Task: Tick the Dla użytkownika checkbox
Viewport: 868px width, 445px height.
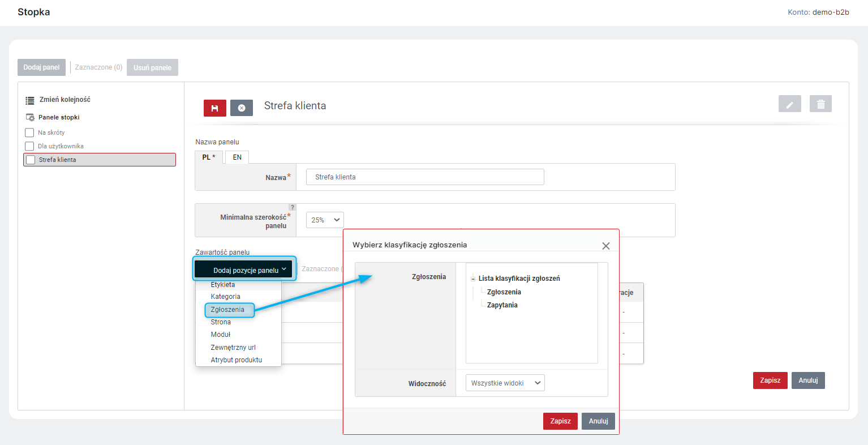Action: coord(29,146)
